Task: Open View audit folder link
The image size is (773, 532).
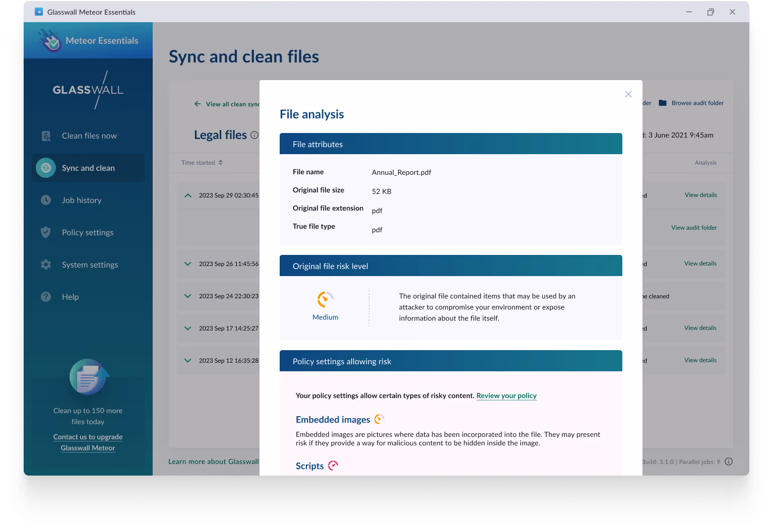Action: pyautogui.click(x=694, y=228)
